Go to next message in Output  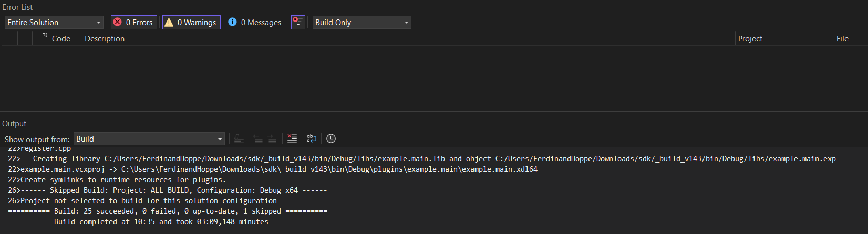272,139
